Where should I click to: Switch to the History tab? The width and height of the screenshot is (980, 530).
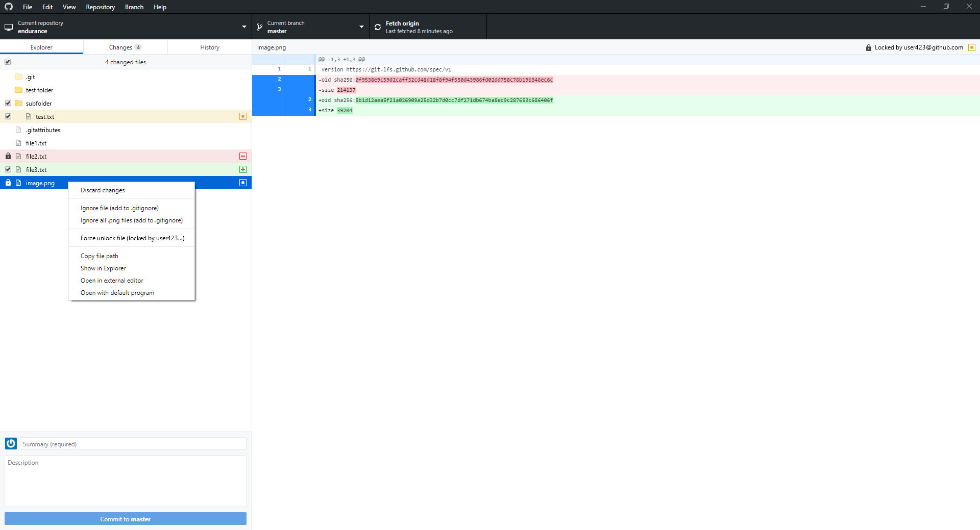point(209,47)
